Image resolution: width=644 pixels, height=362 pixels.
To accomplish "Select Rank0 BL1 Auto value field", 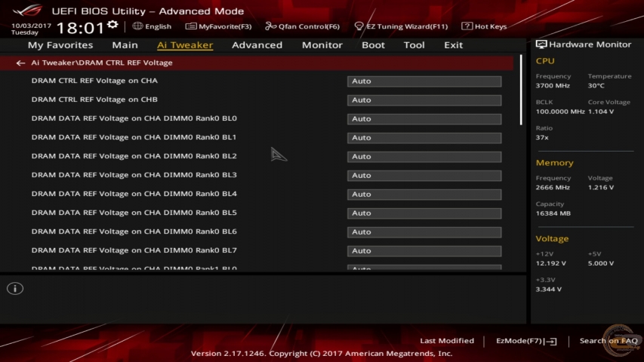I will pyautogui.click(x=424, y=138).
